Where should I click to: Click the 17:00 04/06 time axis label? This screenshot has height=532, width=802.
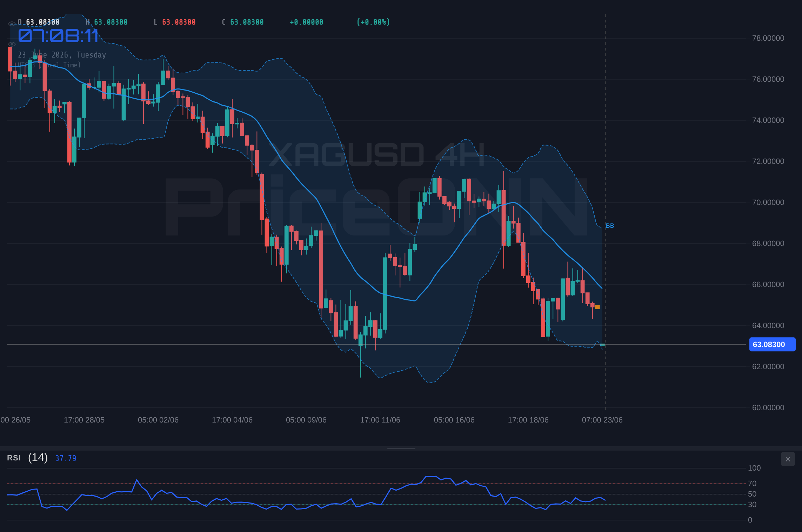pyautogui.click(x=232, y=420)
